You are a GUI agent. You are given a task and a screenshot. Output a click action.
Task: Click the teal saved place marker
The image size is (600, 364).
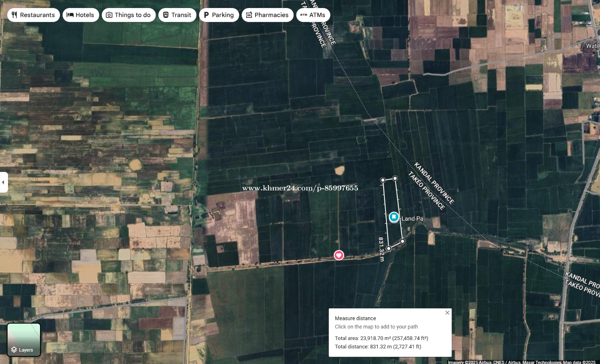coord(394,217)
